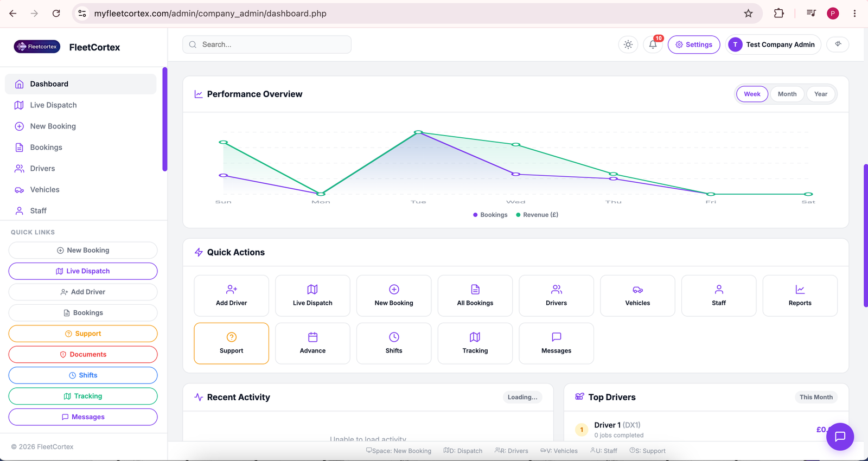
Task: Click the Bookings quick link button
Action: (83, 313)
